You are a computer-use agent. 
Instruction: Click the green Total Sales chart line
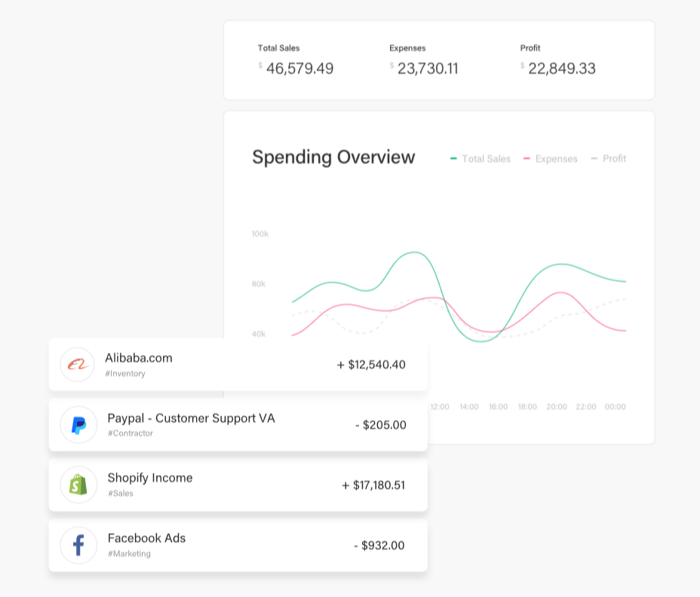click(x=414, y=253)
